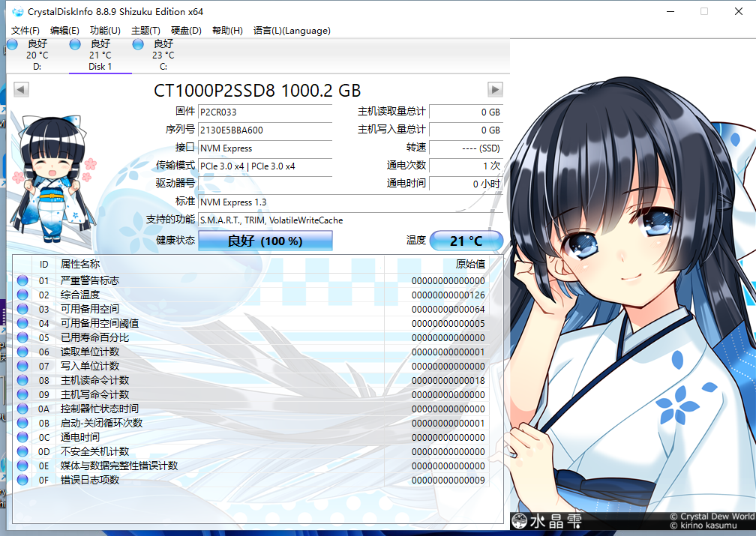Click the blue health orb on the D: tab
756x536 pixels.
click(12, 44)
